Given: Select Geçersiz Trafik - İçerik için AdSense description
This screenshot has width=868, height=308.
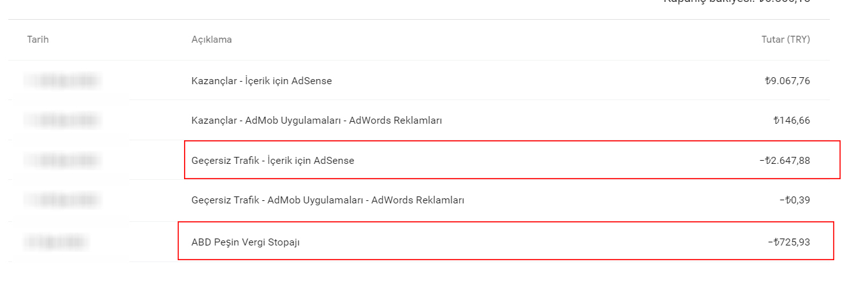Looking at the screenshot, I should coord(273,161).
